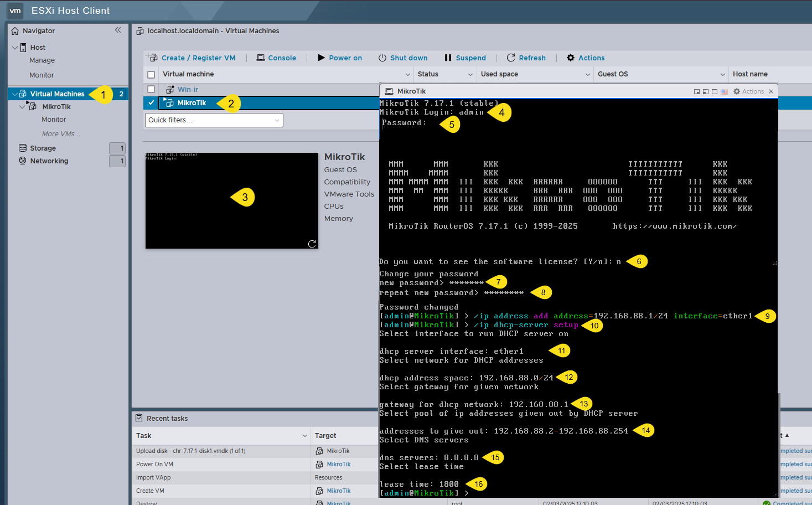
Task: Click the Recent tasks clipboard icon
Action: pyautogui.click(x=139, y=418)
